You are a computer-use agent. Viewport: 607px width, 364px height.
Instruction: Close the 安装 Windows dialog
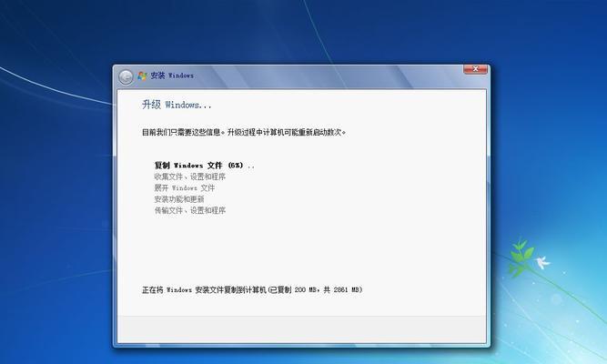click(x=475, y=69)
